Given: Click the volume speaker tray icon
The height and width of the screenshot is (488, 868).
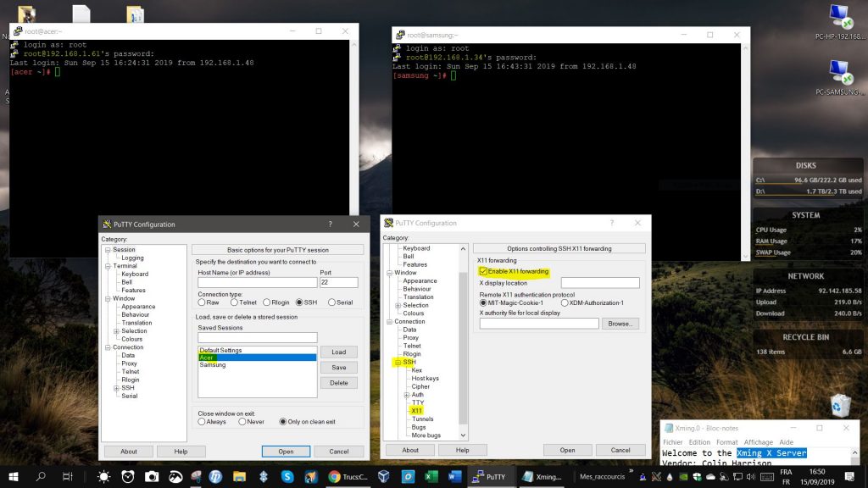Looking at the screenshot, I should click(751, 476).
